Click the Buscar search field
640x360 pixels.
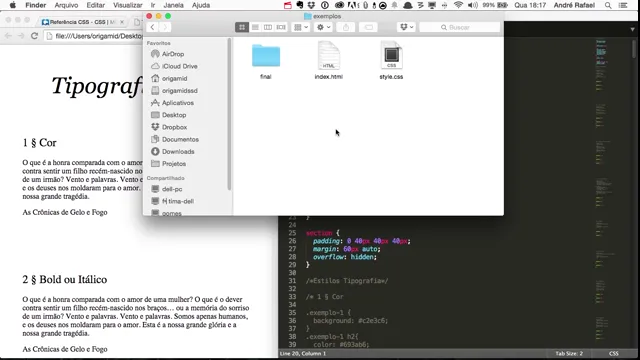(460, 27)
